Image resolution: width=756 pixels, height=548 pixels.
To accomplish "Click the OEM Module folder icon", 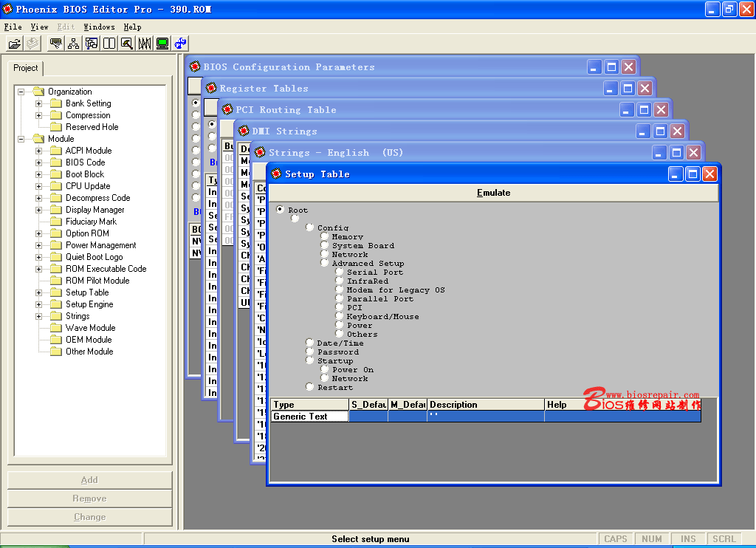I will pos(56,340).
